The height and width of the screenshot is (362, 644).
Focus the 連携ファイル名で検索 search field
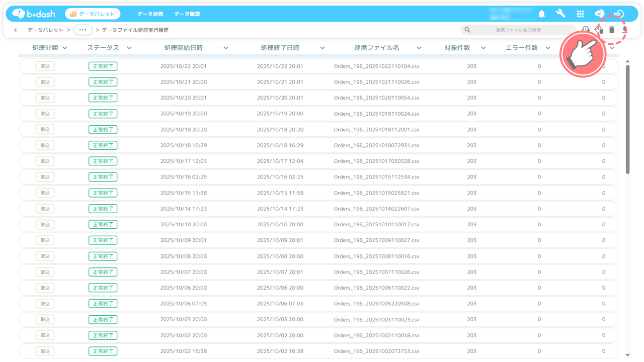518,30
